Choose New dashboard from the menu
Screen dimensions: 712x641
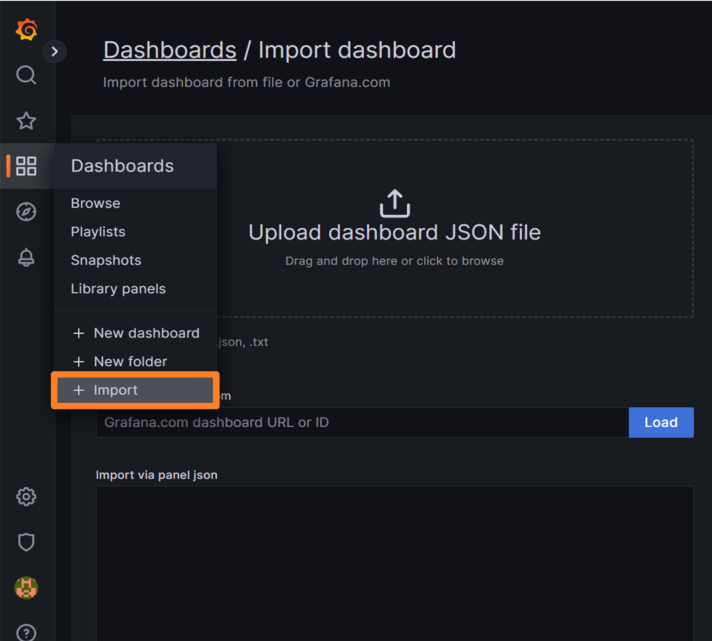(136, 333)
